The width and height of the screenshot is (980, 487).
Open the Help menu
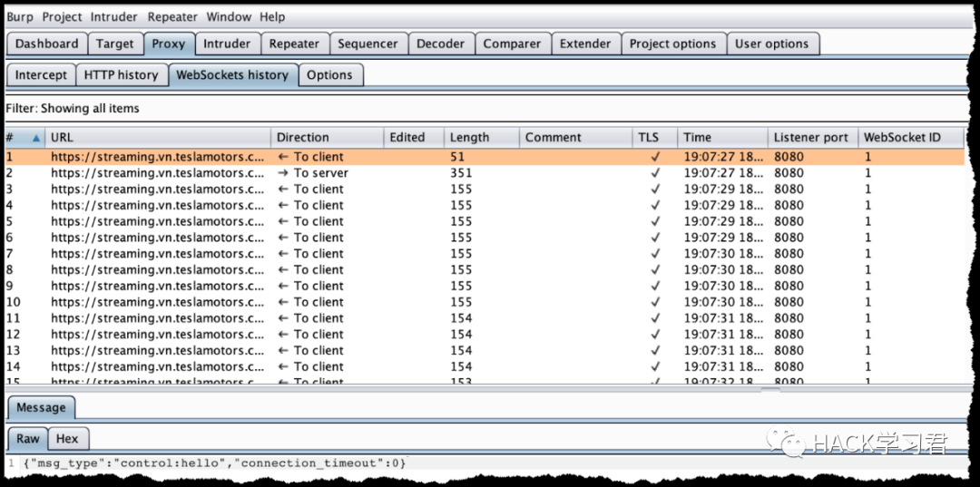(x=272, y=17)
